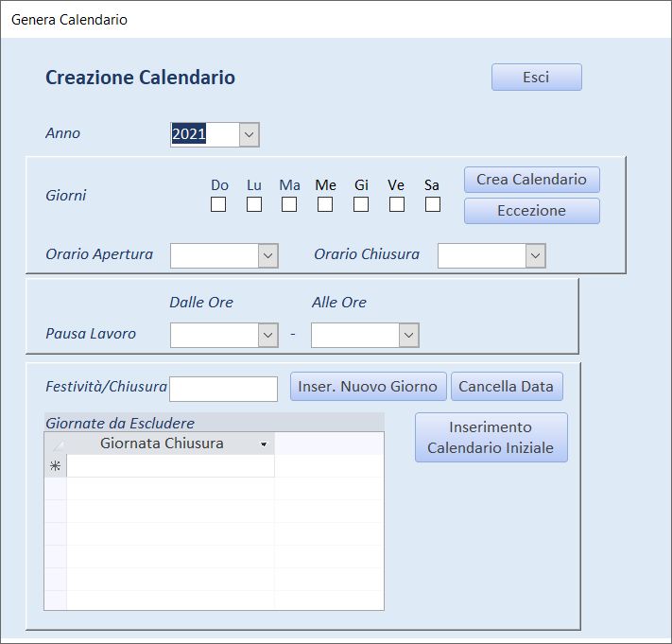Enable the Sa day checkbox
672x644 pixels.
click(x=433, y=204)
